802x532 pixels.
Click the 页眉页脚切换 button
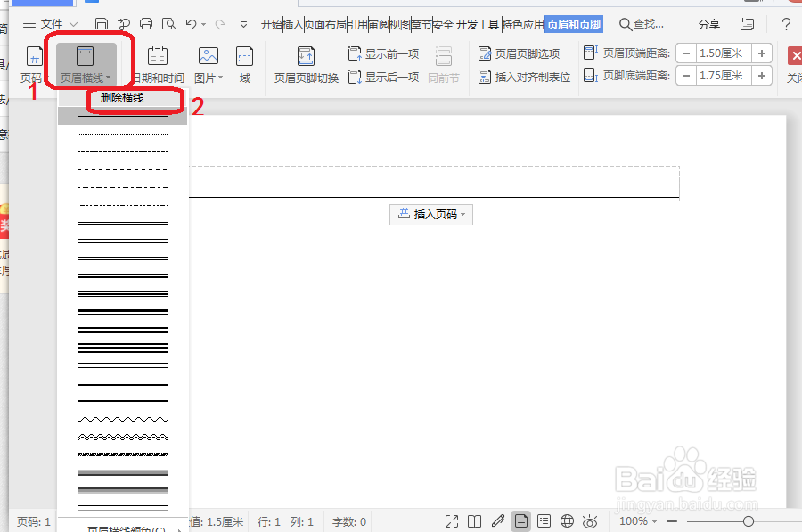(x=306, y=65)
